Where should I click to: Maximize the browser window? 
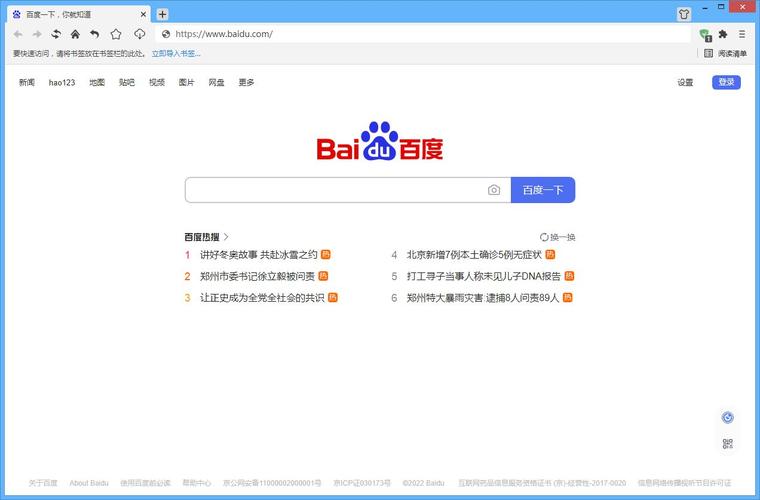(721, 7)
